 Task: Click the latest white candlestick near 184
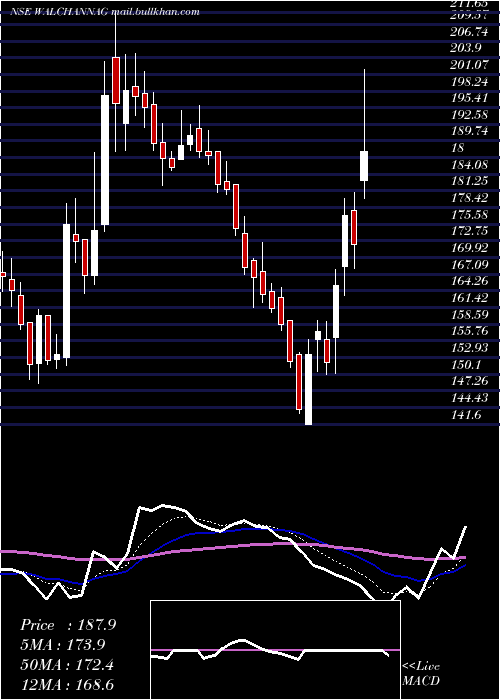point(364,166)
